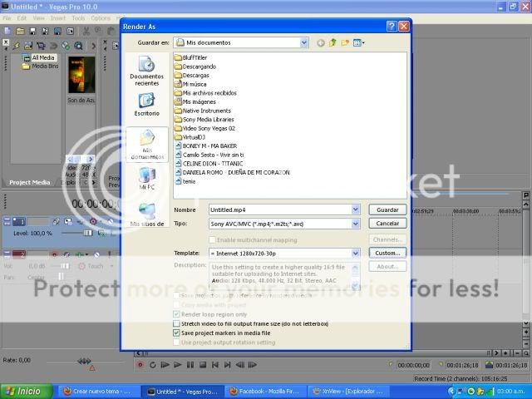The width and height of the screenshot is (532, 399).
Task: Click the Loop playback button
Action: point(153,365)
